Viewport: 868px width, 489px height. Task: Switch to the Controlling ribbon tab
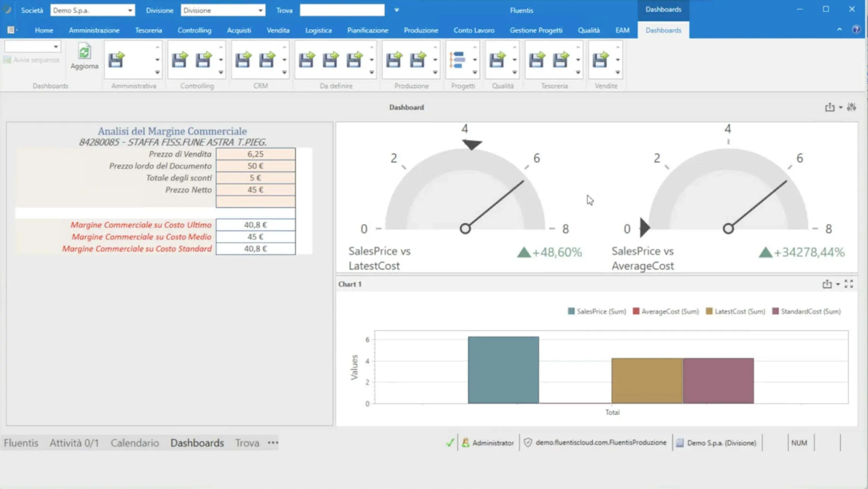tap(194, 30)
